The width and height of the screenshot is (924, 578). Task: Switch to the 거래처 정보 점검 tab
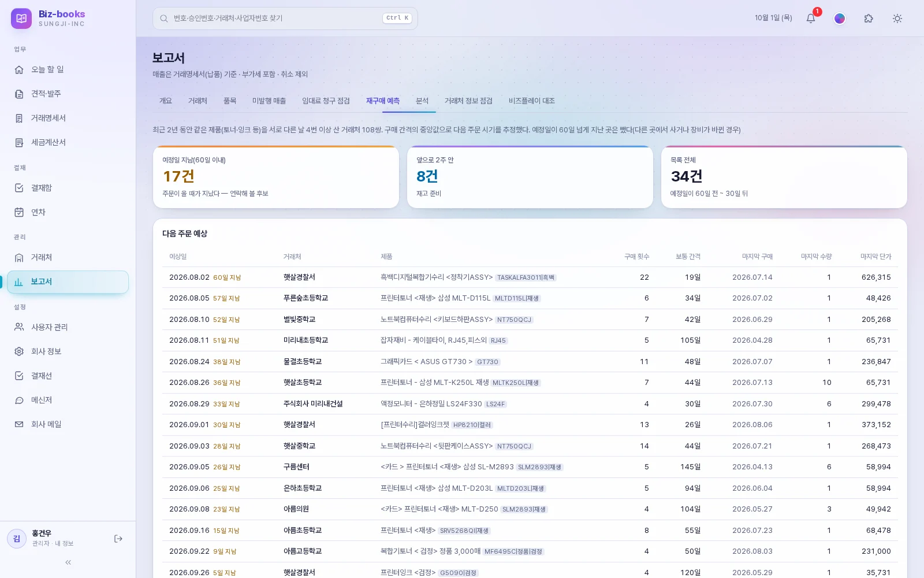coord(468,101)
